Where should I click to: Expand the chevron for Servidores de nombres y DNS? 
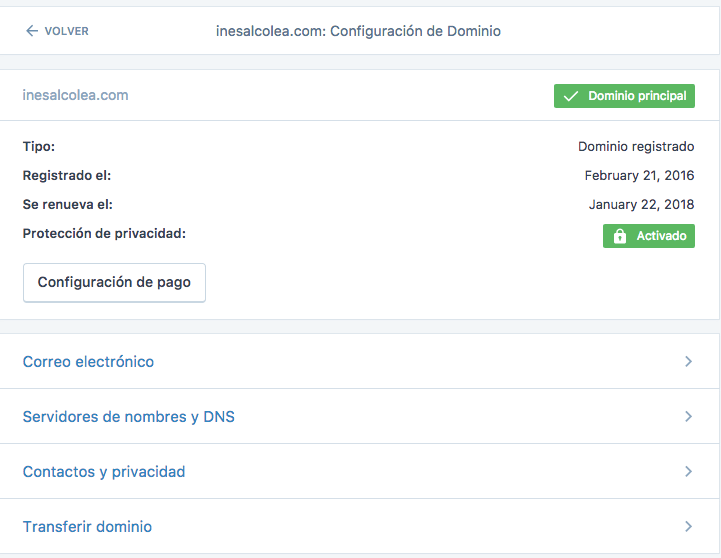(688, 416)
